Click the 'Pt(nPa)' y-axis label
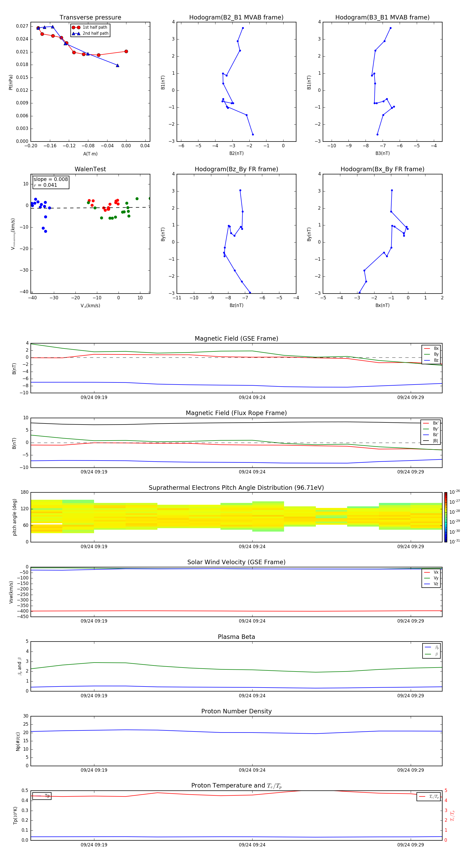This screenshot has width=473, height=868. pos(11,82)
